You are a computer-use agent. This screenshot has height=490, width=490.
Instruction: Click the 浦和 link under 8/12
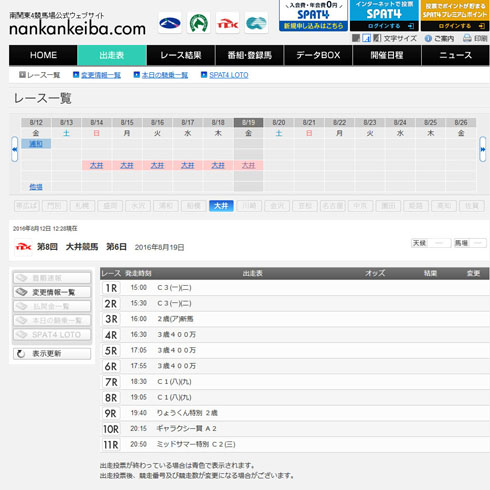[x=36, y=144]
